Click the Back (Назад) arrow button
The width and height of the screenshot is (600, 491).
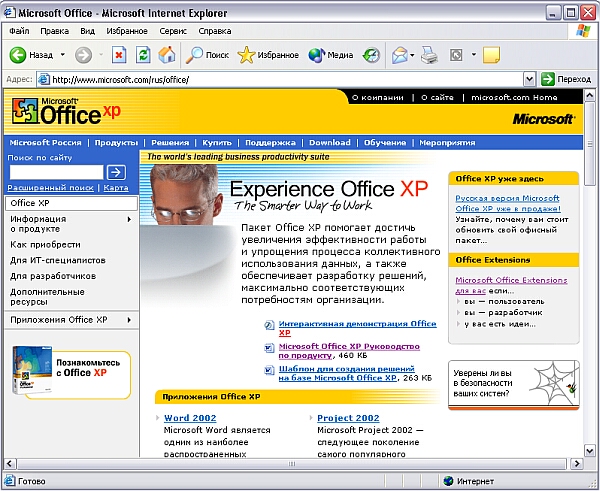click(19, 55)
